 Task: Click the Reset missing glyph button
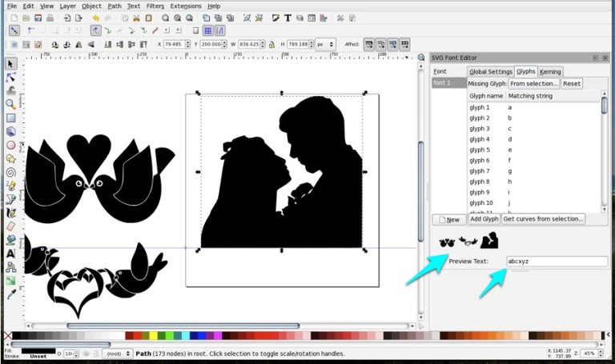[x=572, y=83]
